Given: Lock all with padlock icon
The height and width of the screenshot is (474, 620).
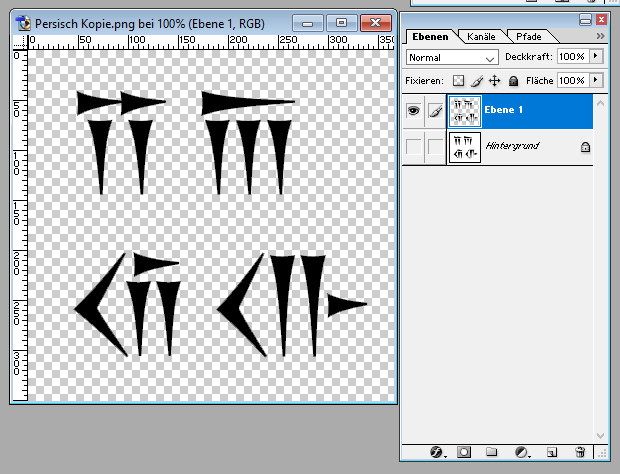Looking at the screenshot, I should click(513, 80).
